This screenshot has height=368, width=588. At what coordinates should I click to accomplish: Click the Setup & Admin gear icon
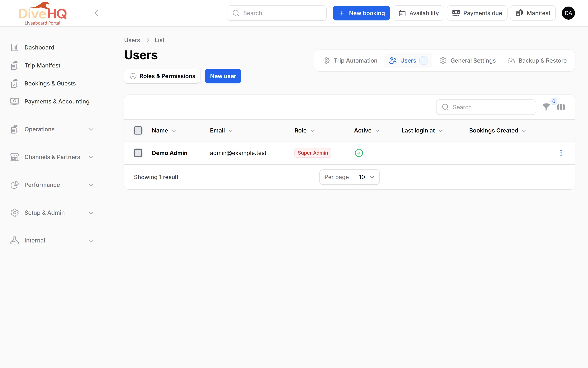tap(14, 212)
